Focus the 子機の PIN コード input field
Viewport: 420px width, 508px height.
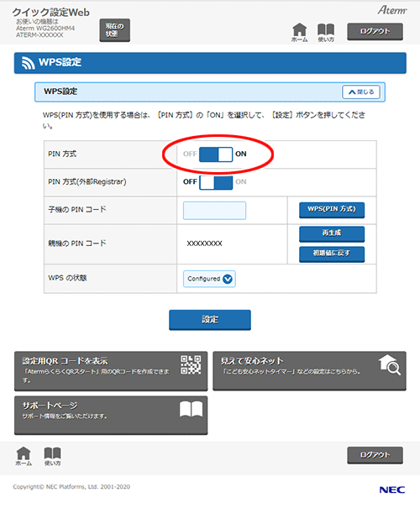[214, 210]
